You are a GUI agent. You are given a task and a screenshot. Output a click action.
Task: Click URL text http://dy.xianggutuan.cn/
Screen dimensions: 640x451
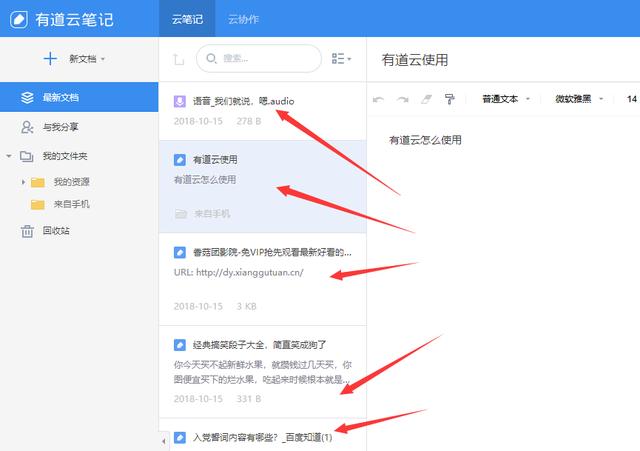(x=250, y=272)
